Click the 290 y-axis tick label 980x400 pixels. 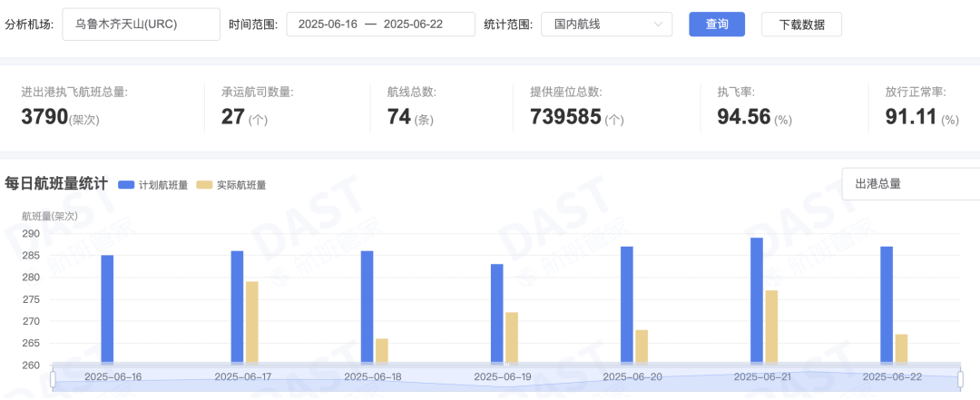(31, 234)
